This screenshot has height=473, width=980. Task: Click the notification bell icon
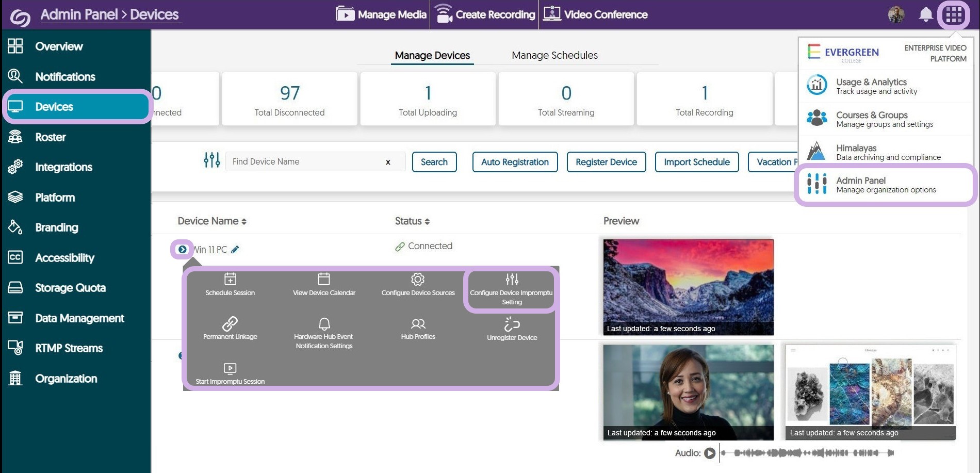pos(926,15)
